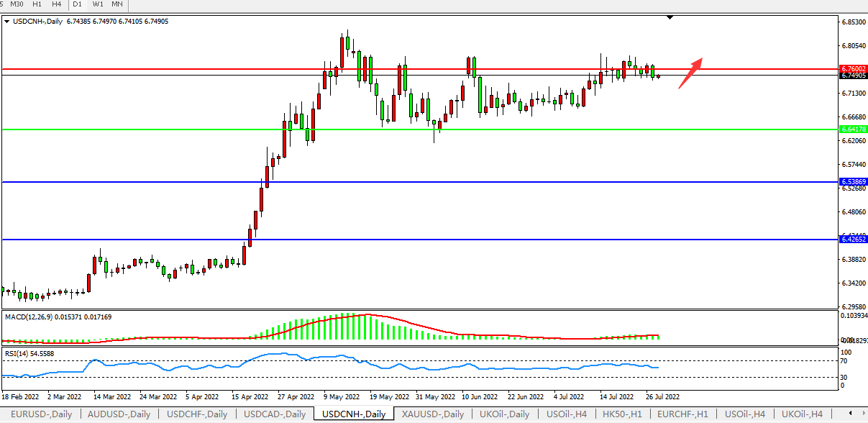Click the red upward arrow on chart

pyautogui.click(x=690, y=73)
